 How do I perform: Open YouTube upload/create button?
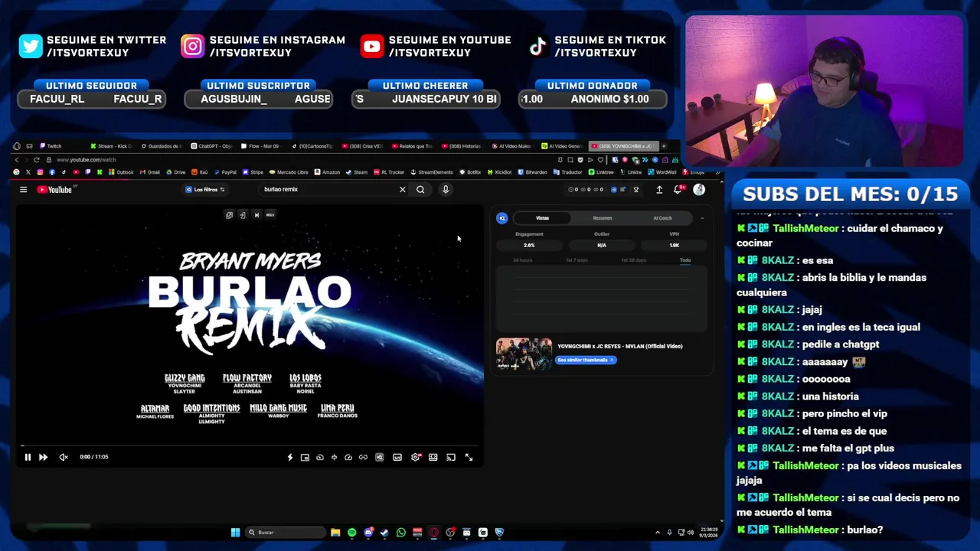[x=659, y=190]
